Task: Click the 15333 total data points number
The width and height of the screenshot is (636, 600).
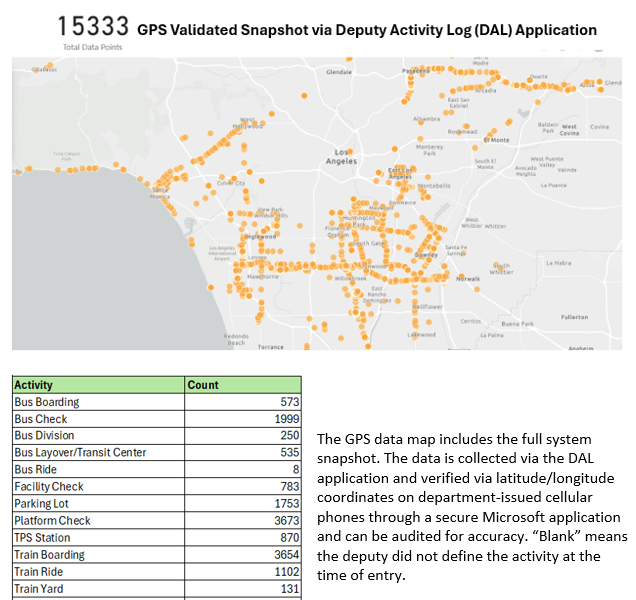Action: (x=92, y=27)
